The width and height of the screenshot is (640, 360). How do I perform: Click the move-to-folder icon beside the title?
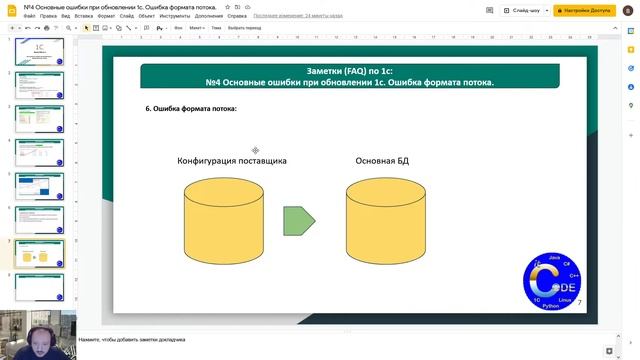(x=238, y=7)
